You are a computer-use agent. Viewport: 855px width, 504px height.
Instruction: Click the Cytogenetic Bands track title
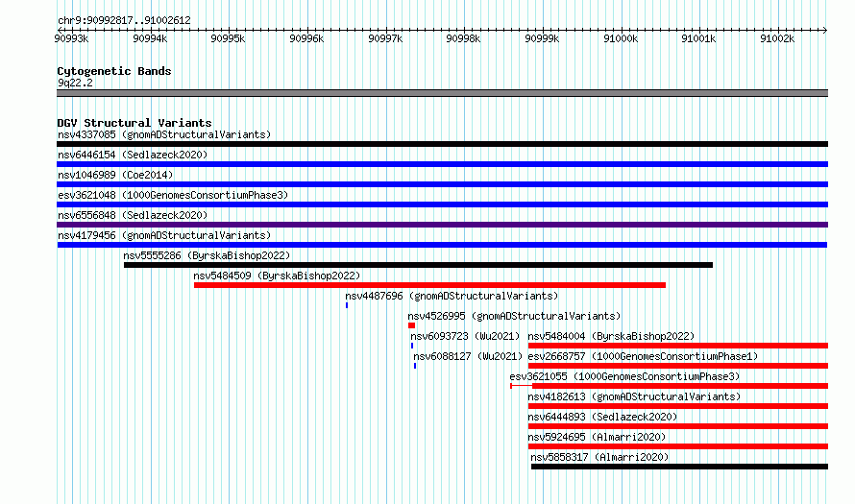(114, 71)
